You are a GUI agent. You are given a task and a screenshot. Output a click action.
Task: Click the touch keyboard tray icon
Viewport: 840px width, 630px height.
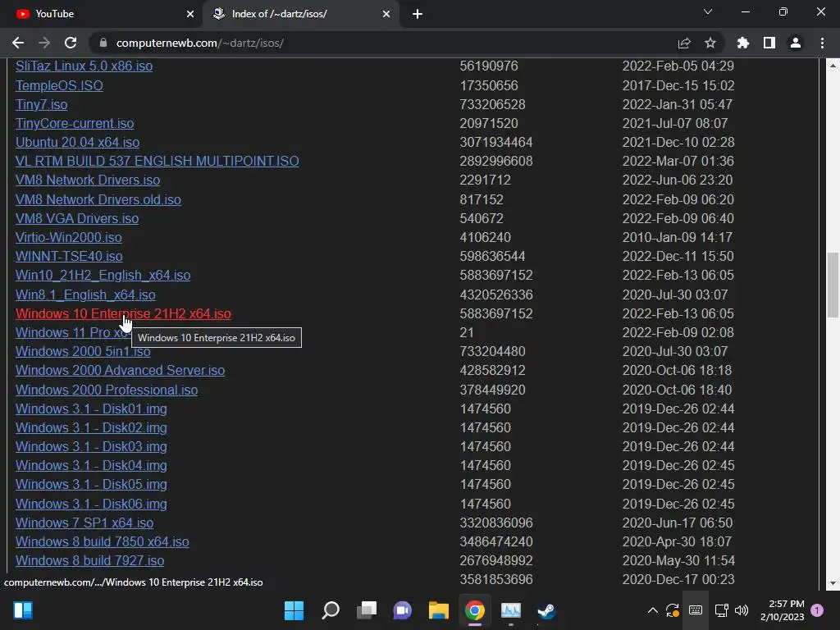pos(696,610)
